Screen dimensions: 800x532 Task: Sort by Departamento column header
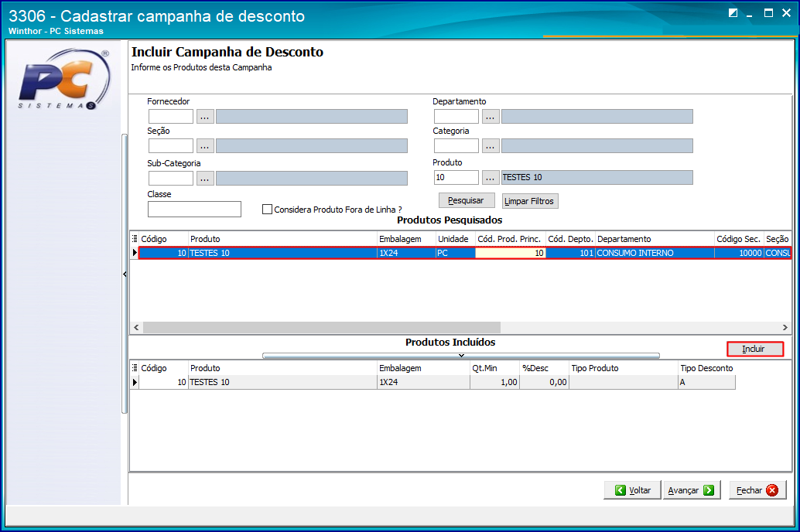coord(655,239)
